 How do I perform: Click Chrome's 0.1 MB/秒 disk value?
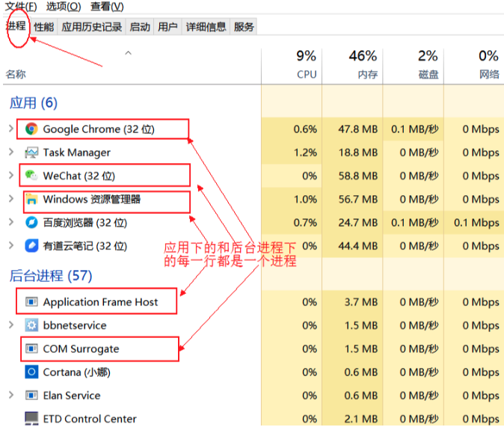[x=415, y=129]
